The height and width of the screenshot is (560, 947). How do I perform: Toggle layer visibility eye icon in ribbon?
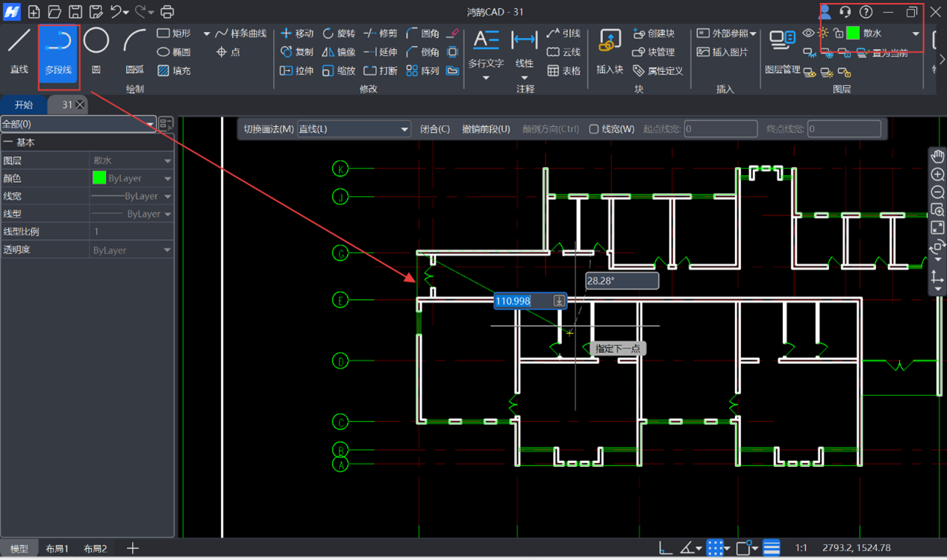pos(808,34)
